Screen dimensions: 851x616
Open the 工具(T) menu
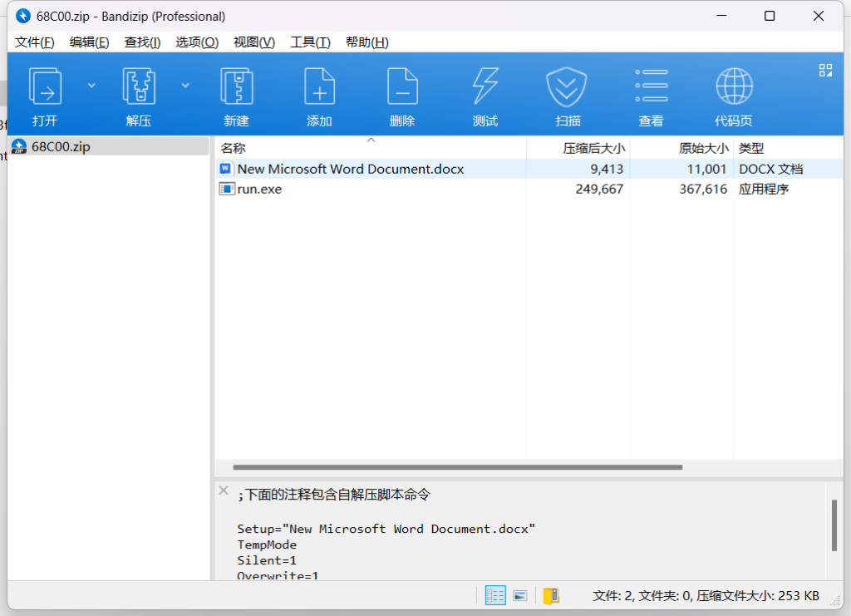click(310, 42)
